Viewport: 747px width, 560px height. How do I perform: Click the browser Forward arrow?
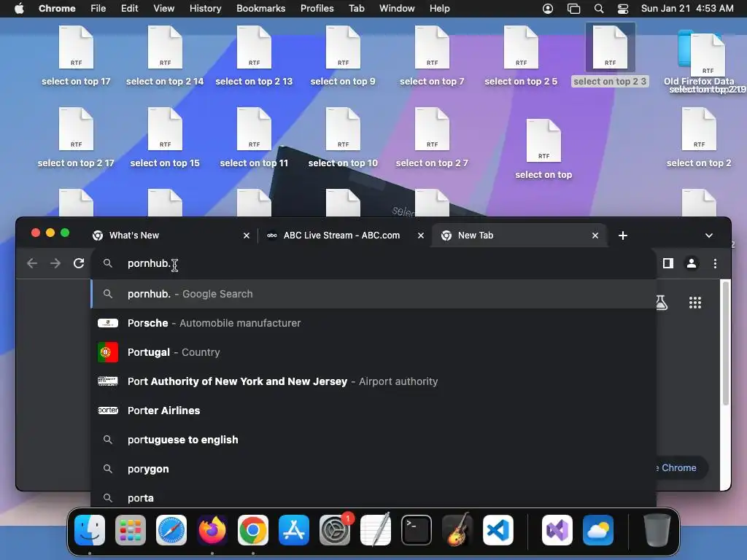tap(55, 263)
